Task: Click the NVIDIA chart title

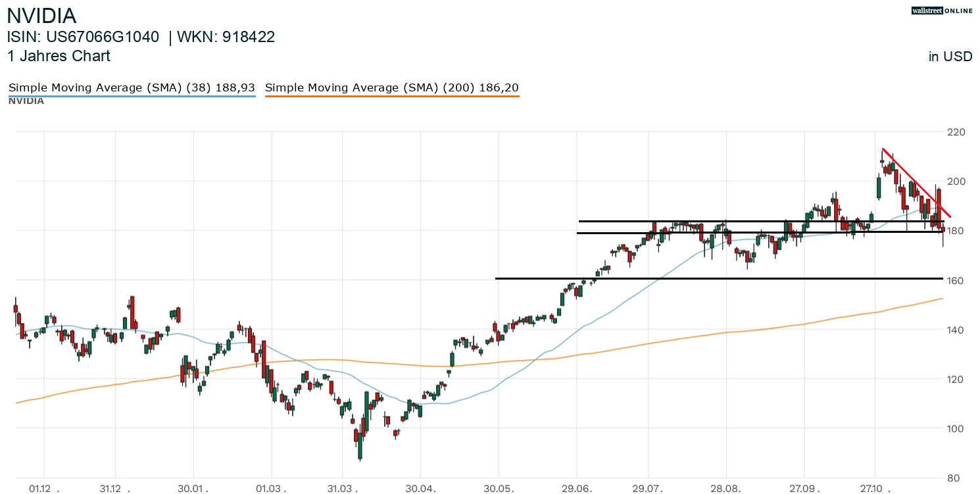Action: tap(41, 16)
